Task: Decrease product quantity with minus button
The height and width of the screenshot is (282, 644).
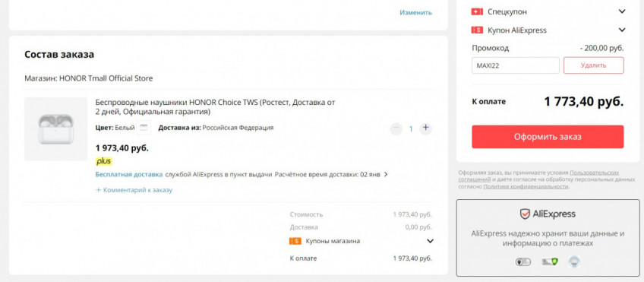Action: (x=396, y=128)
